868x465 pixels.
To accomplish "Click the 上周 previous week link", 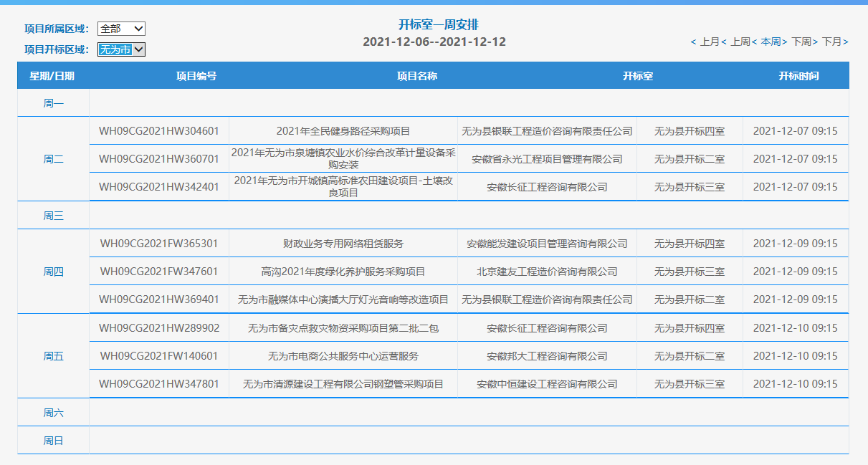I will point(740,42).
